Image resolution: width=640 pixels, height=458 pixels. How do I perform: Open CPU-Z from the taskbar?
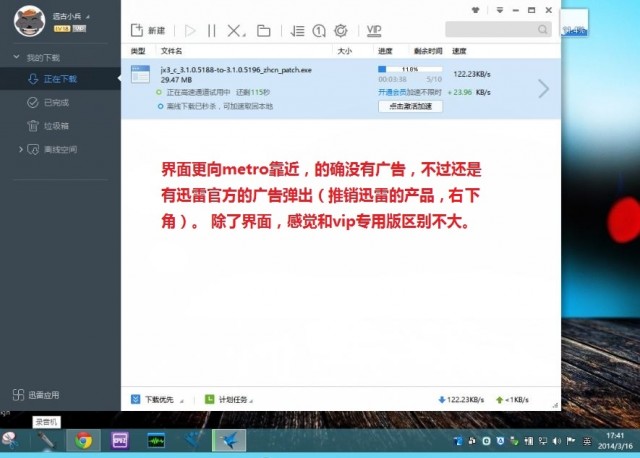[120, 440]
